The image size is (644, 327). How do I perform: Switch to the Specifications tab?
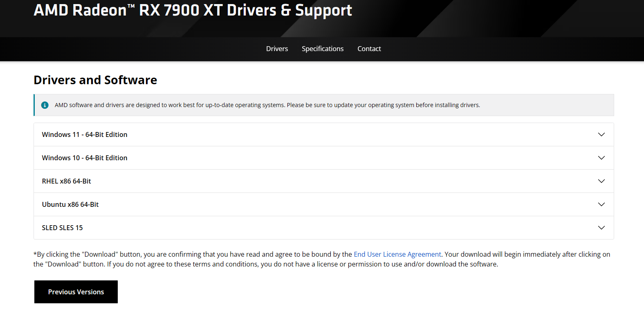click(x=323, y=49)
